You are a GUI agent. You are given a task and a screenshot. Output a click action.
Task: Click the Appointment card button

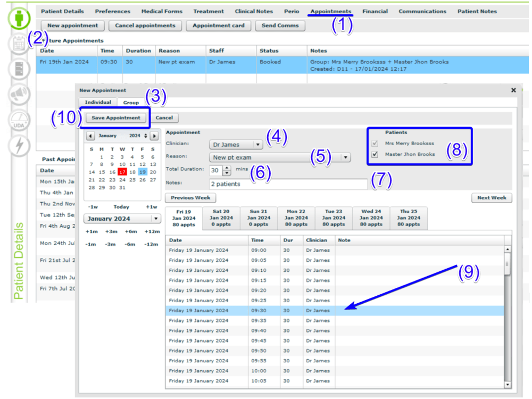tap(219, 26)
